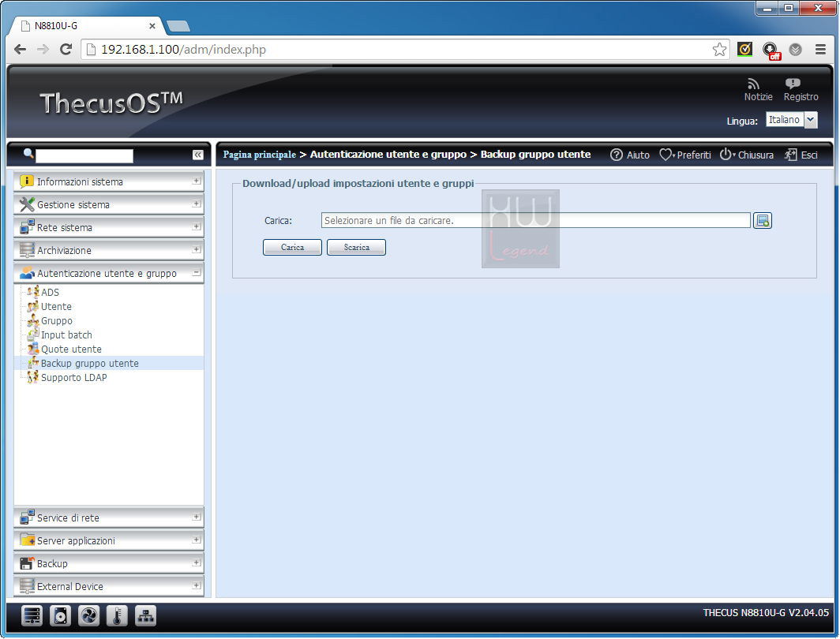Open the temperature status icon in bottom bar
840x639 pixels.
[x=117, y=616]
